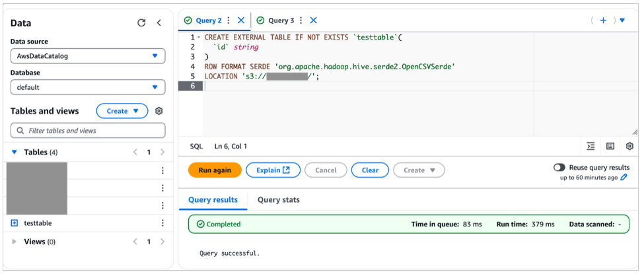Open the Database dropdown
The width and height of the screenshot is (644, 274).
coord(88,87)
